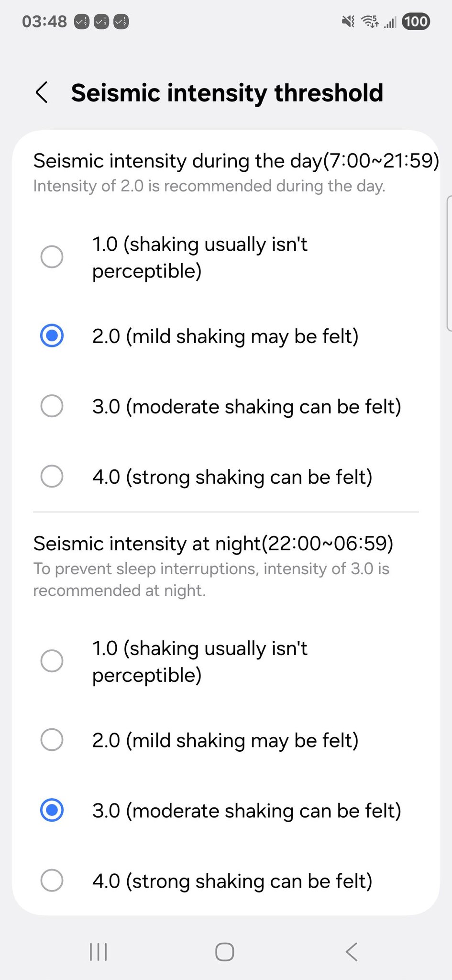
Task: Pick night 4.0 strong shaking option
Action: [x=52, y=880]
